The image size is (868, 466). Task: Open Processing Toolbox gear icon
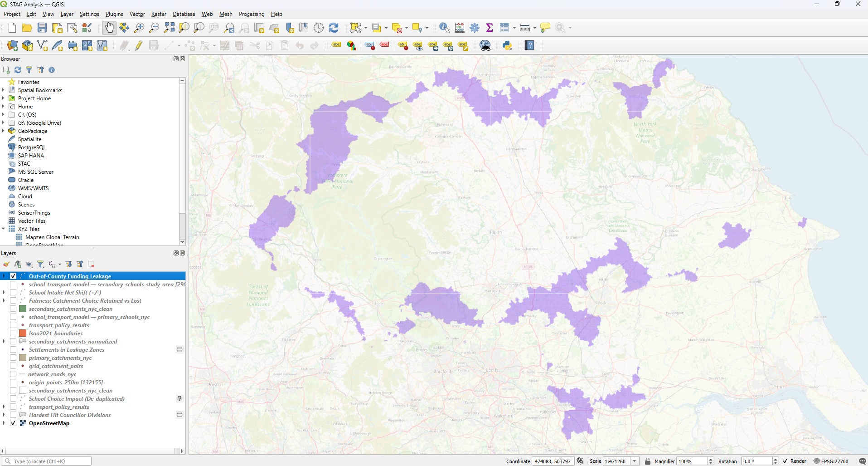475,28
